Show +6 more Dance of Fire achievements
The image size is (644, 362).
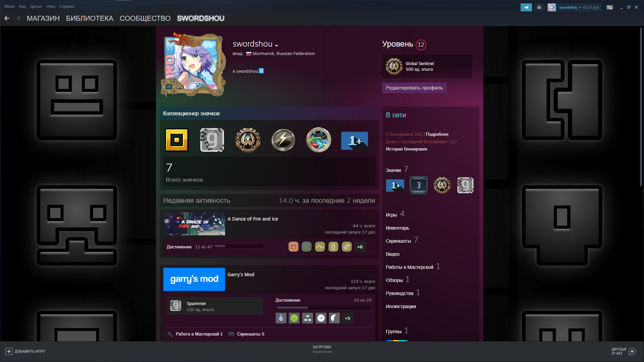(x=360, y=247)
